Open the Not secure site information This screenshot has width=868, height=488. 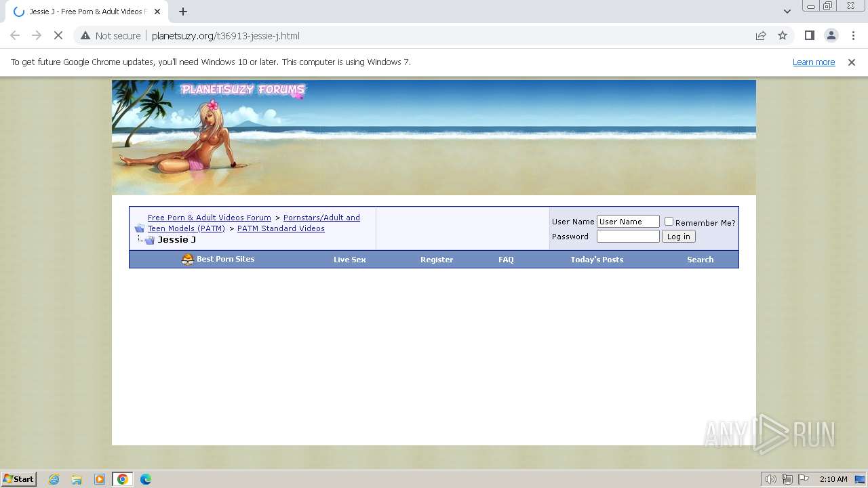pyautogui.click(x=111, y=36)
